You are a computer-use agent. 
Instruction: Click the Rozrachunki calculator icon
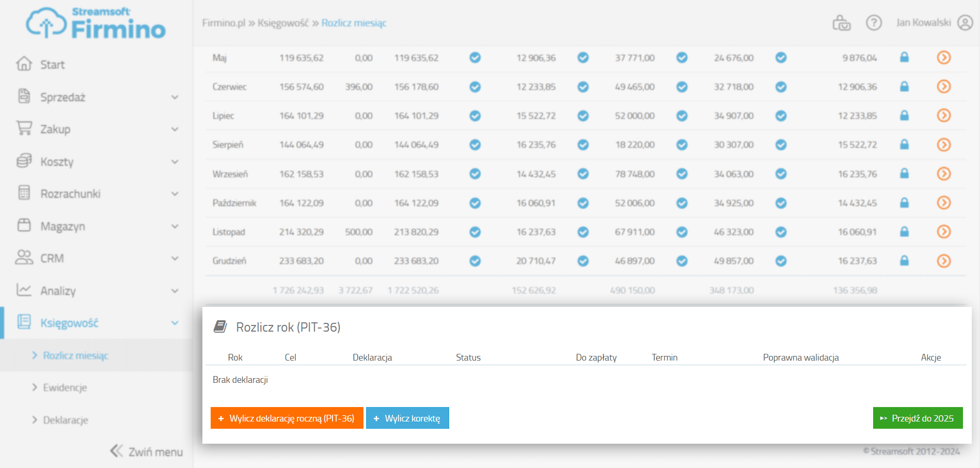tap(24, 193)
